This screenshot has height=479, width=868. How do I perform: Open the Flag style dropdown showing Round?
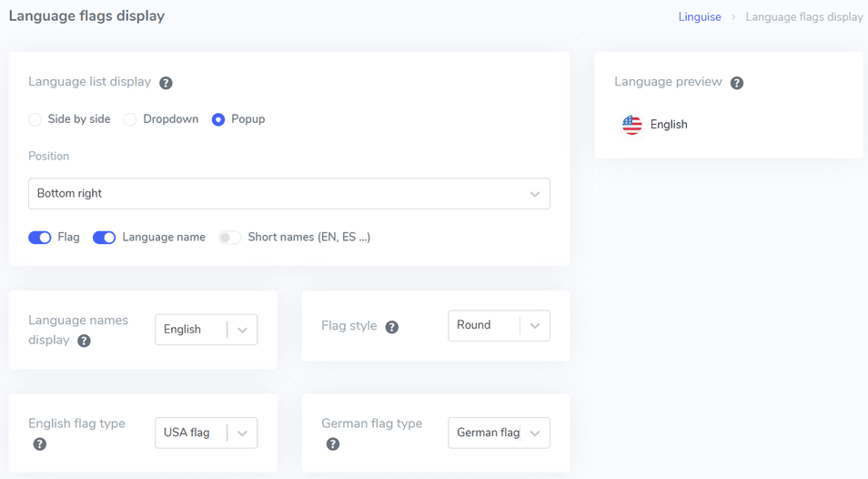pos(499,326)
